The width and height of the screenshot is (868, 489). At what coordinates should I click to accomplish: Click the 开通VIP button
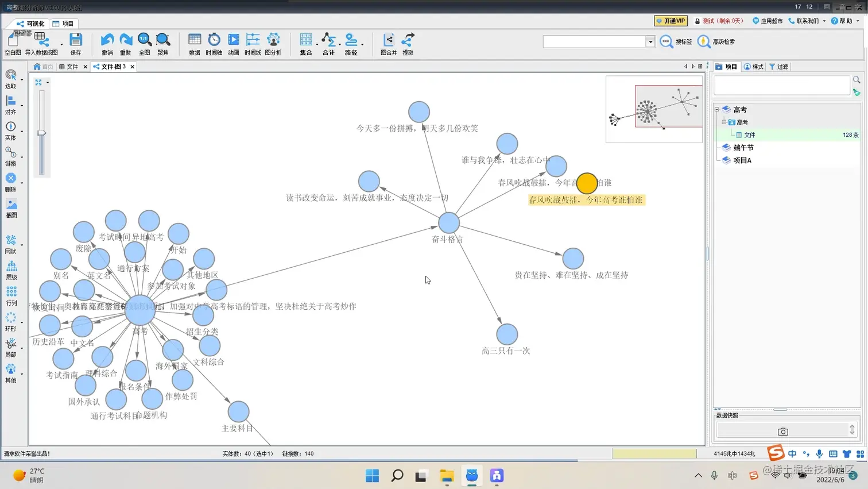pyautogui.click(x=671, y=21)
